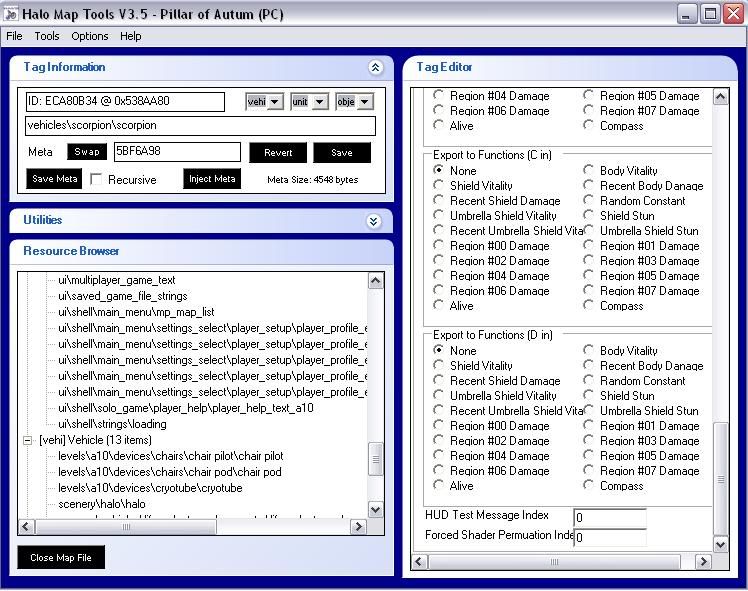
Task: Click Resource Browser scroll up arrow
Action: (x=375, y=281)
